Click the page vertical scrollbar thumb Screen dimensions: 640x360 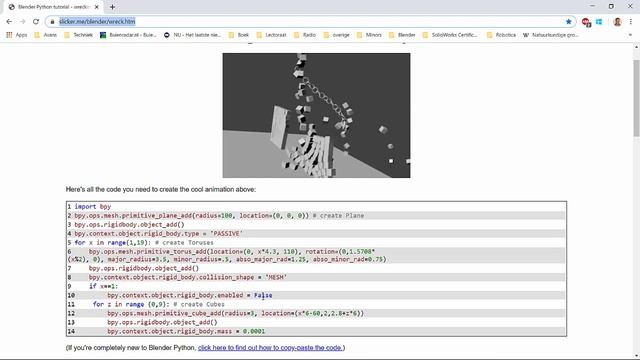636,98
